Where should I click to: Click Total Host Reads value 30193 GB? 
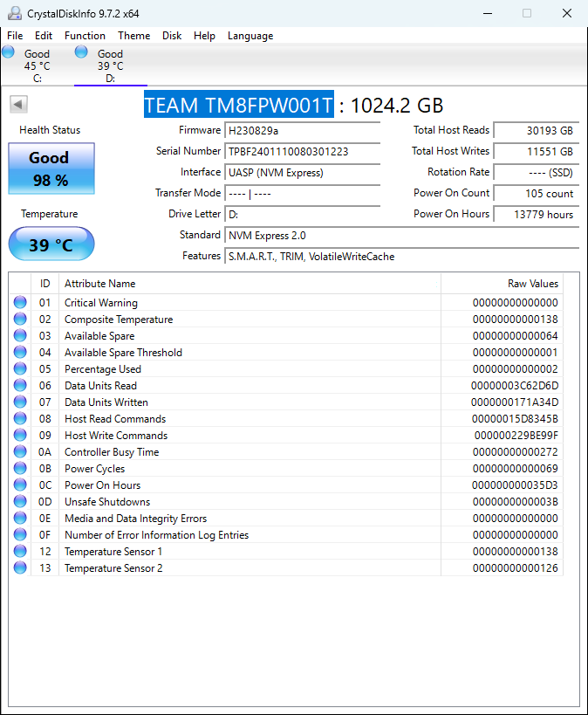point(537,131)
